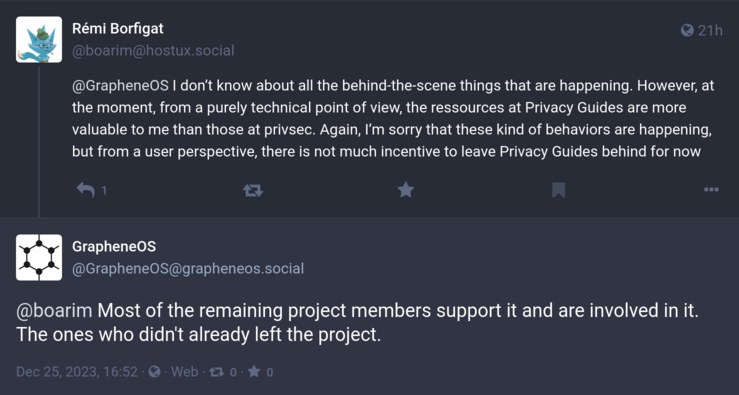
Task: Open the 21h timestamp on Rémi's post
Action: tap(710, 31)
